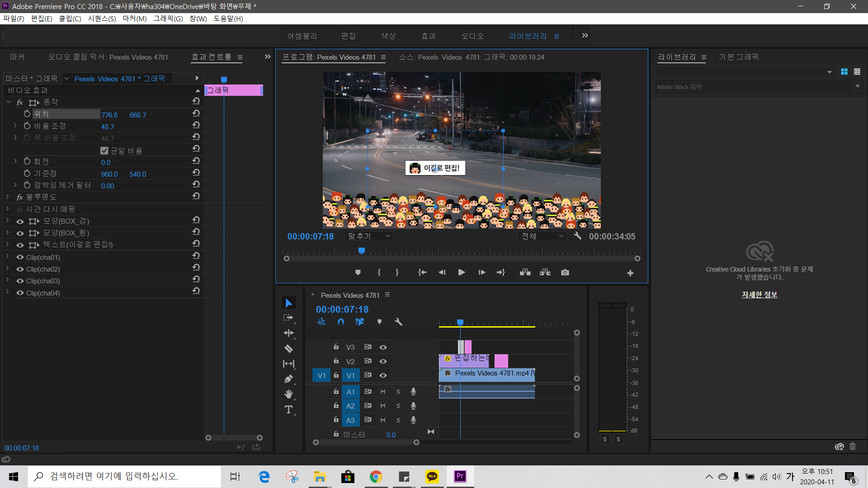Click the 자세한 정보 link
The width and height of the screenshot is (868, 488).
759,295
